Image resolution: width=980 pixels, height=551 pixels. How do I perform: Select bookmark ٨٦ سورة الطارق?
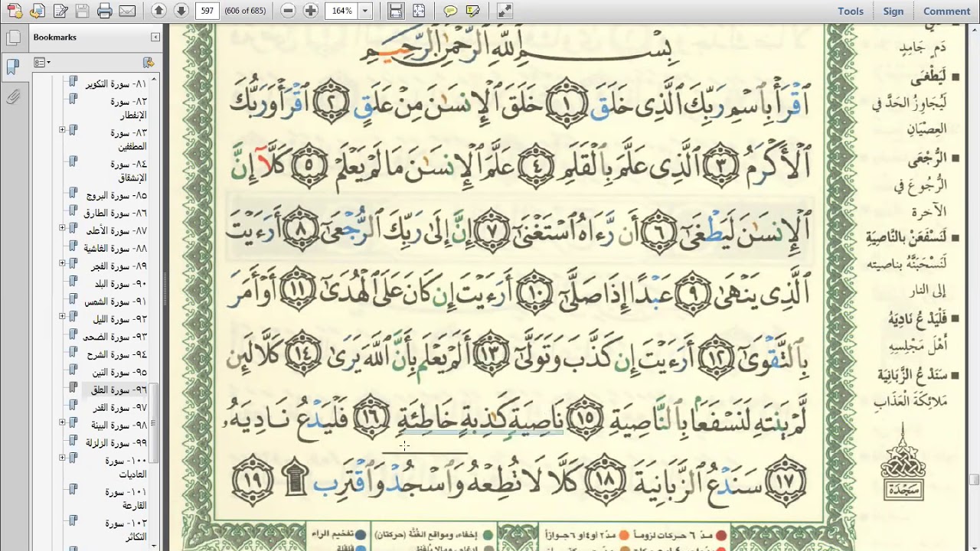coord(115,213)
